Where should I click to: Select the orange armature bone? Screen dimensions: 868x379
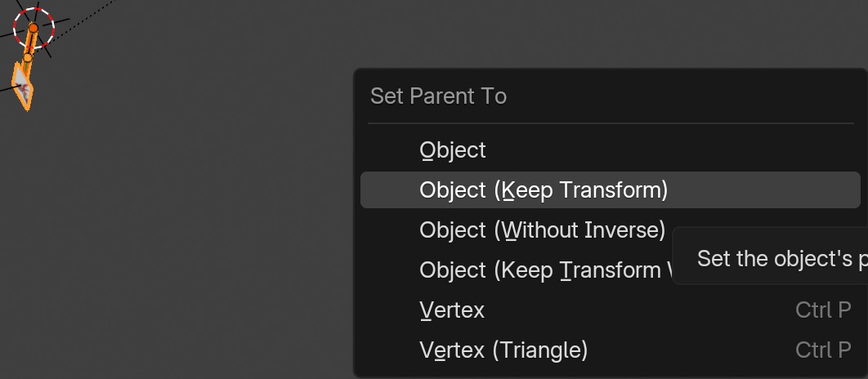[31, 42]
